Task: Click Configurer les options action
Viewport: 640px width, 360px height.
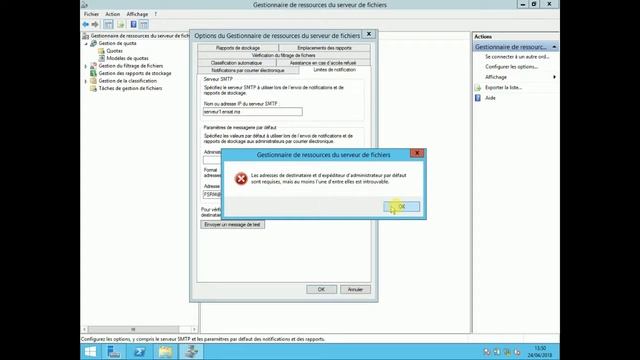Action: 512,67
